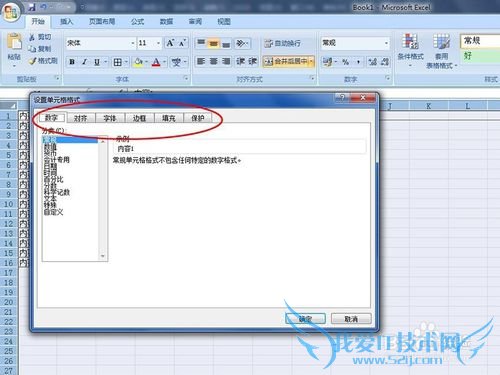
Task: Open the Font group dialog launcher
Action: click(186, 78)
